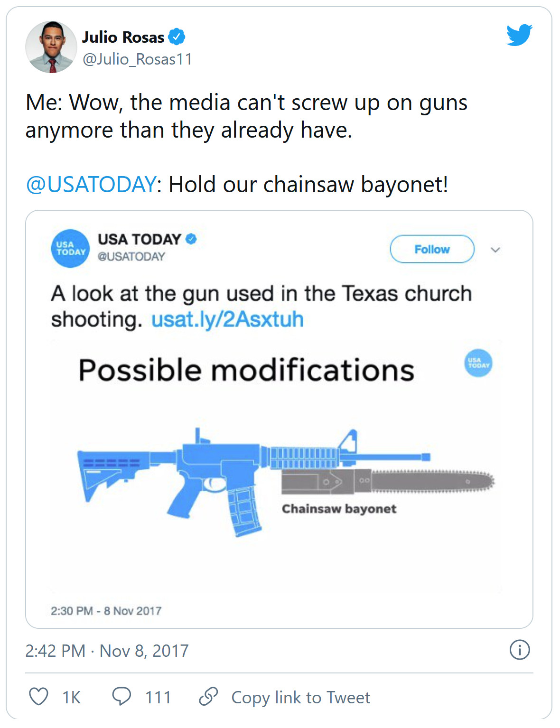Click Julio Rosas profile picture
560x728 pixels.
coord(51,47)
